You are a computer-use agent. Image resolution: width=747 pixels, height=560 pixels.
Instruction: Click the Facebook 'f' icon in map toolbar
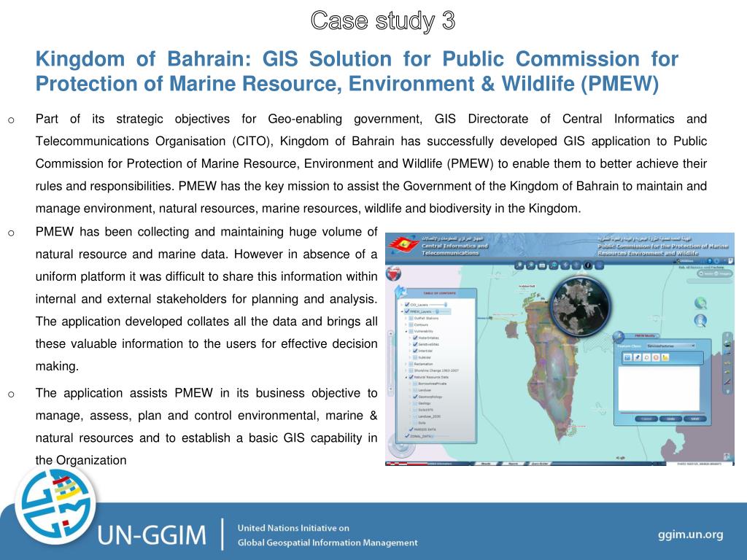tap(588, 265)
